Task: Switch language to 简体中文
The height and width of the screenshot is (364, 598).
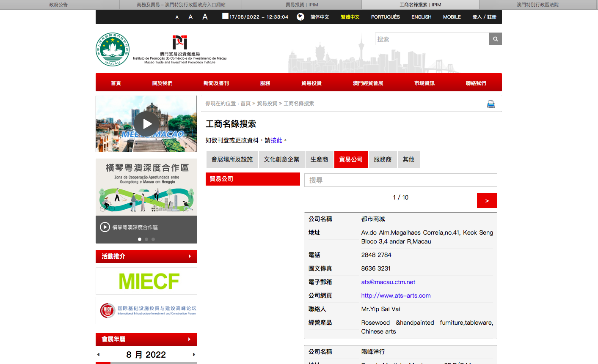Action: tap(320, 17)
